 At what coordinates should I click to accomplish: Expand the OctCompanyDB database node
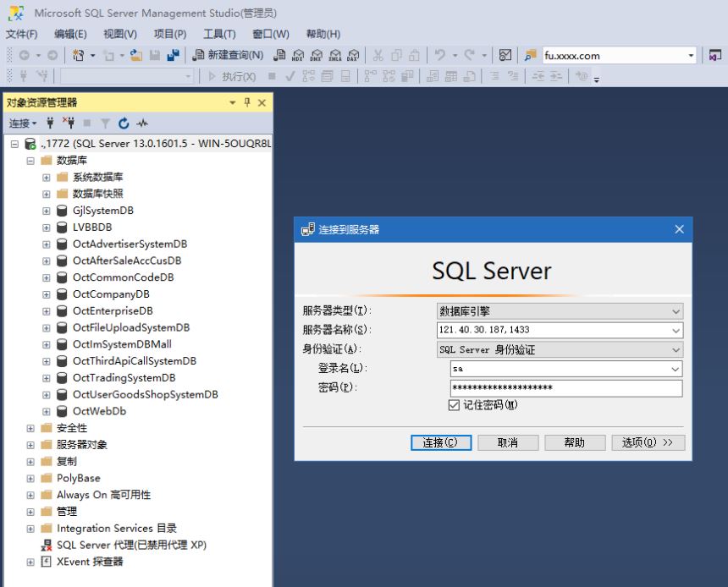coord(47,294)
